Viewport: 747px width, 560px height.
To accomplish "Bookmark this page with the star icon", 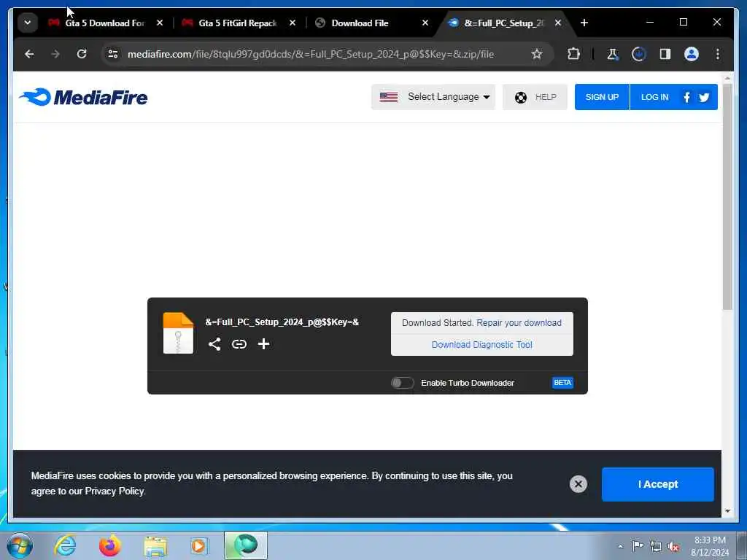I will (x=537, y=54).
